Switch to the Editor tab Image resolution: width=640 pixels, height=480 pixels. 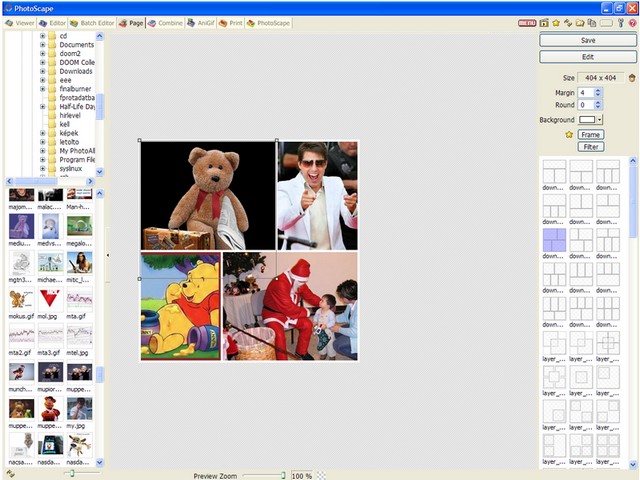pos(52,23)
